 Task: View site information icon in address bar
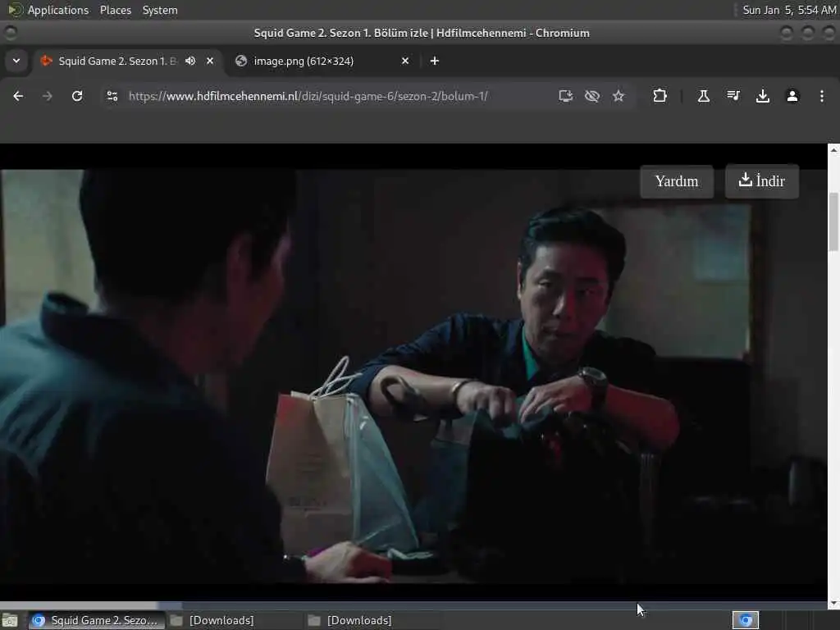112,96
